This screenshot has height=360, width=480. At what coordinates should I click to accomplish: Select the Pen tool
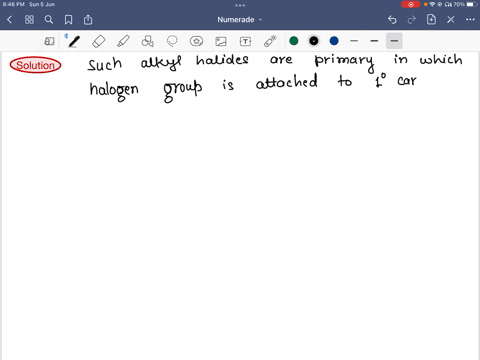[x=74, y=41]
